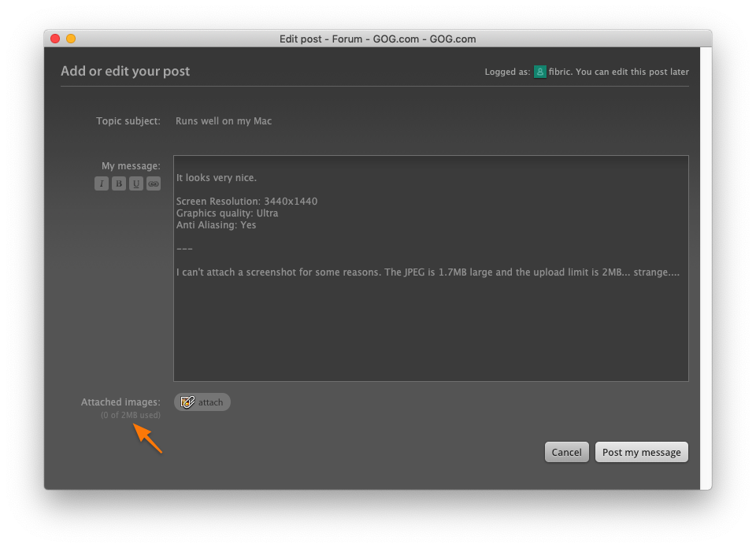Click the window's vertical scrollbar
Screen dimensions: 756x548
coord(706,268)
